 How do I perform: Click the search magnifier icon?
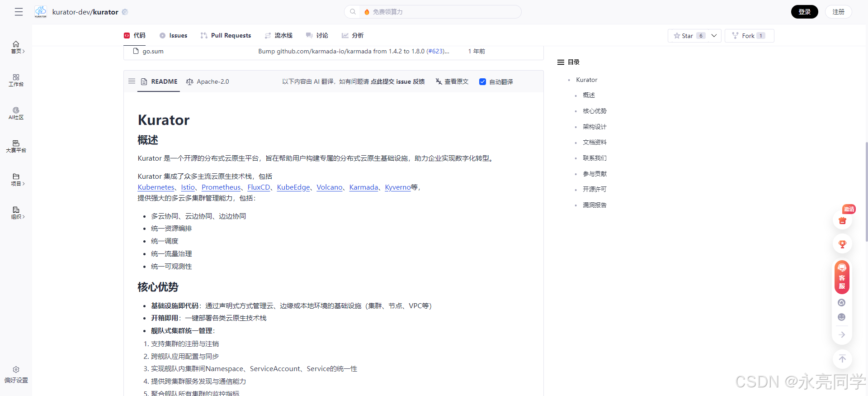point(353,12)
